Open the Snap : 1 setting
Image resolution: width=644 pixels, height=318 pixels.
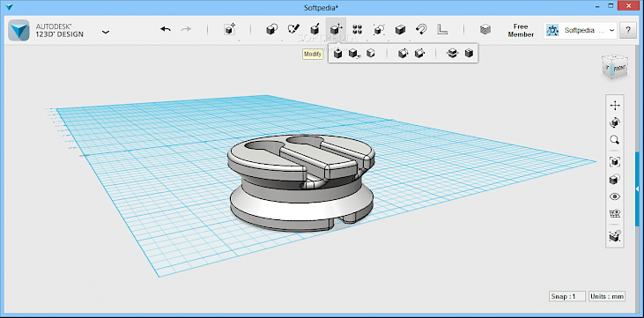[567, 296]
